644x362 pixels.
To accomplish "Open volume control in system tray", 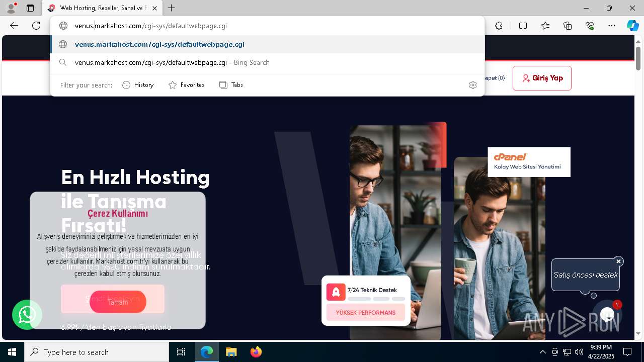I will pos(579,352).
